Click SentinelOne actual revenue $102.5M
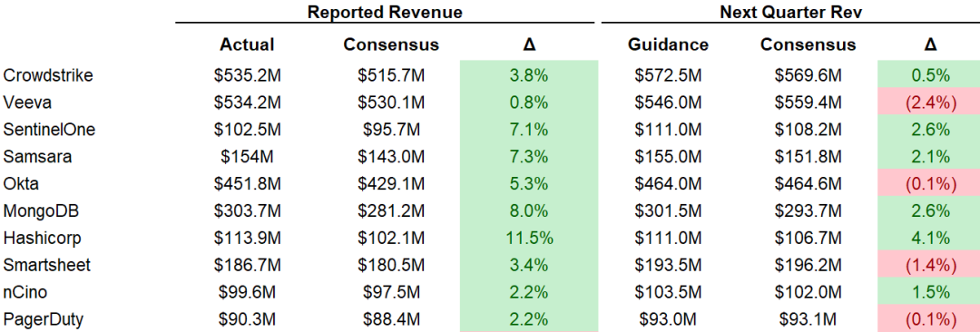980x332 pixels. 247,130
